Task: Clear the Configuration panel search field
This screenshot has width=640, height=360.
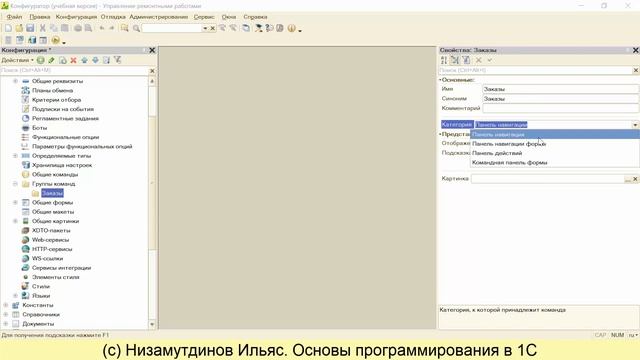Action: pyautogui.click(x=152, y=71)
